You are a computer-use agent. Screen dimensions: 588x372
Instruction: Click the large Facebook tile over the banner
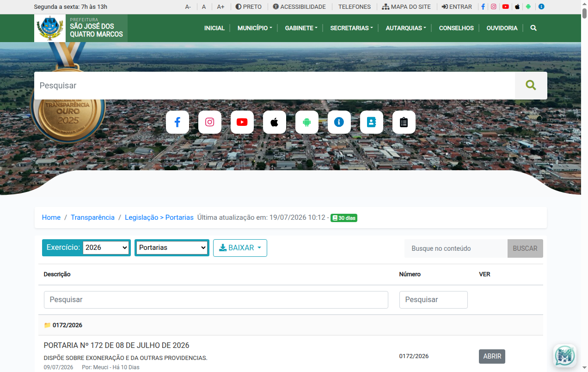178,122
